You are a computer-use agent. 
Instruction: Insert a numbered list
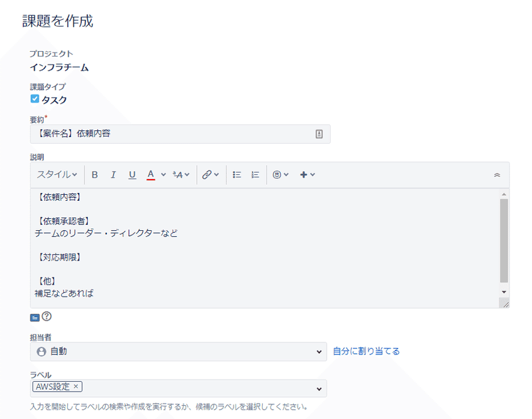[x=255, y=175]
